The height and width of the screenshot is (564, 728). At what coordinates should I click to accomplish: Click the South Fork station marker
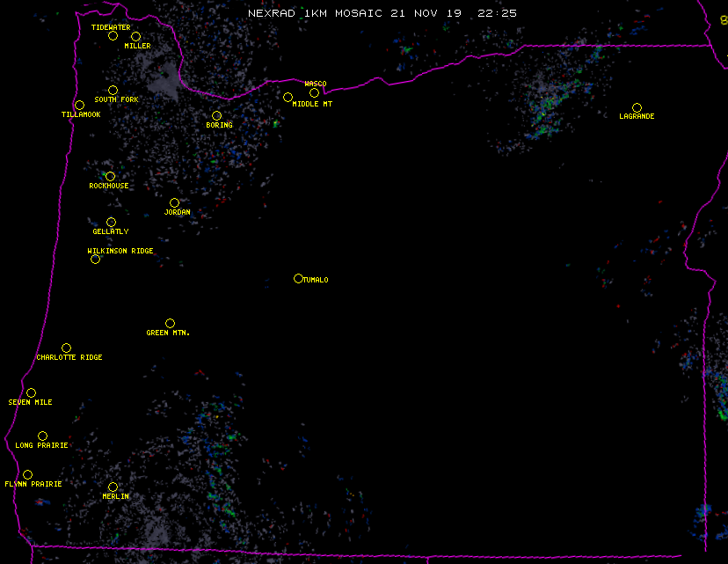[x=113, y=91]
